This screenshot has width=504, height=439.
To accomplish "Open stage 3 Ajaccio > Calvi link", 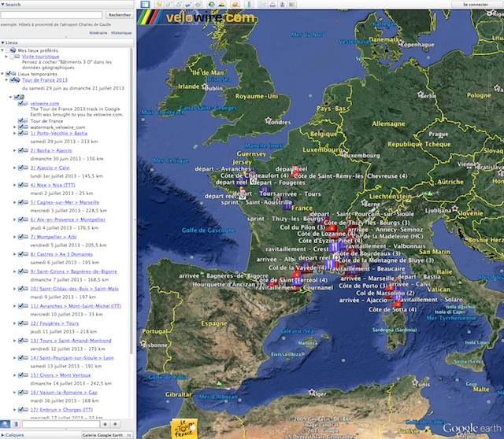I will (x=50, y=168).
